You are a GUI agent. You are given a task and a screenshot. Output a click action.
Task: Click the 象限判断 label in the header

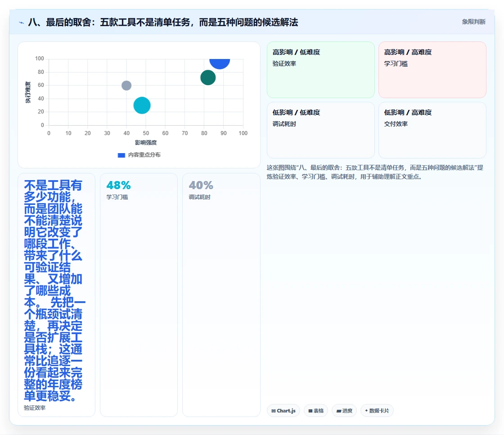[x=473, y=22]
